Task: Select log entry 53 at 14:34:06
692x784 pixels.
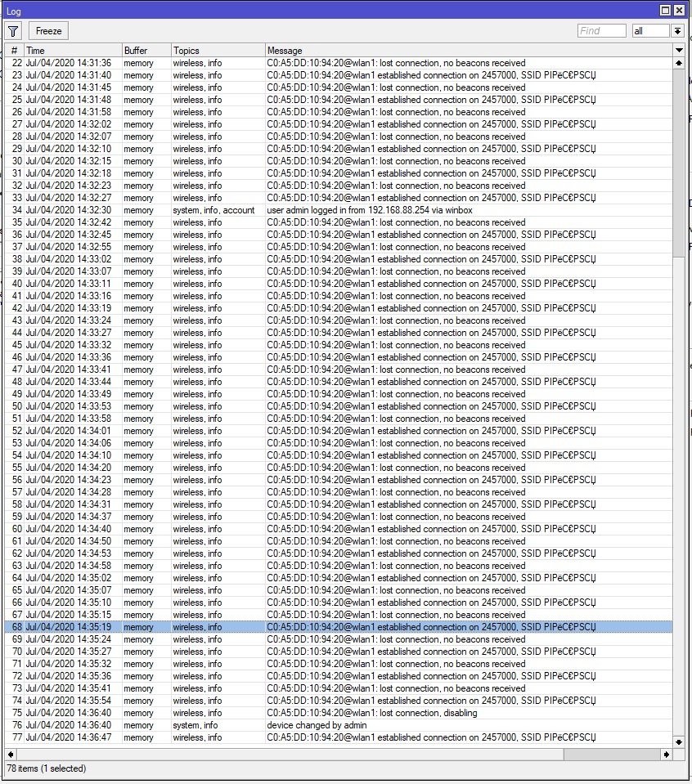Action: (339, 443)
